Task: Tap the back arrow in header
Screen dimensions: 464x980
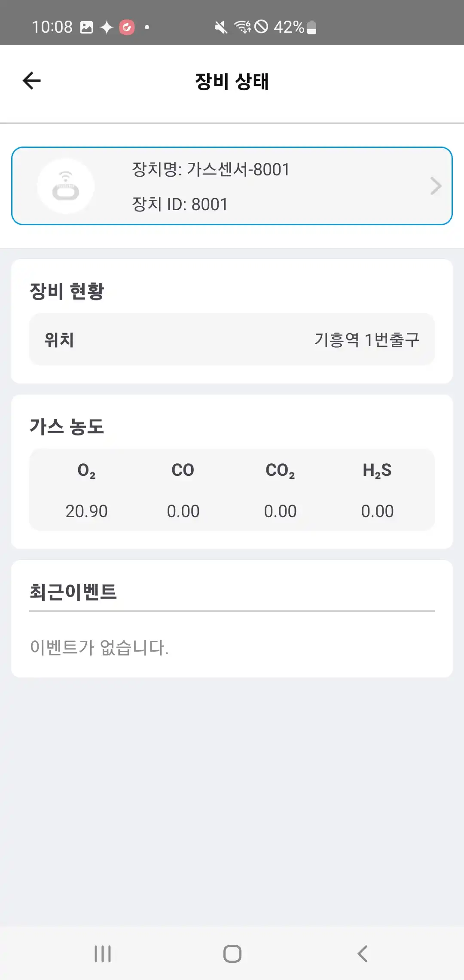Action: click(32, 81)
